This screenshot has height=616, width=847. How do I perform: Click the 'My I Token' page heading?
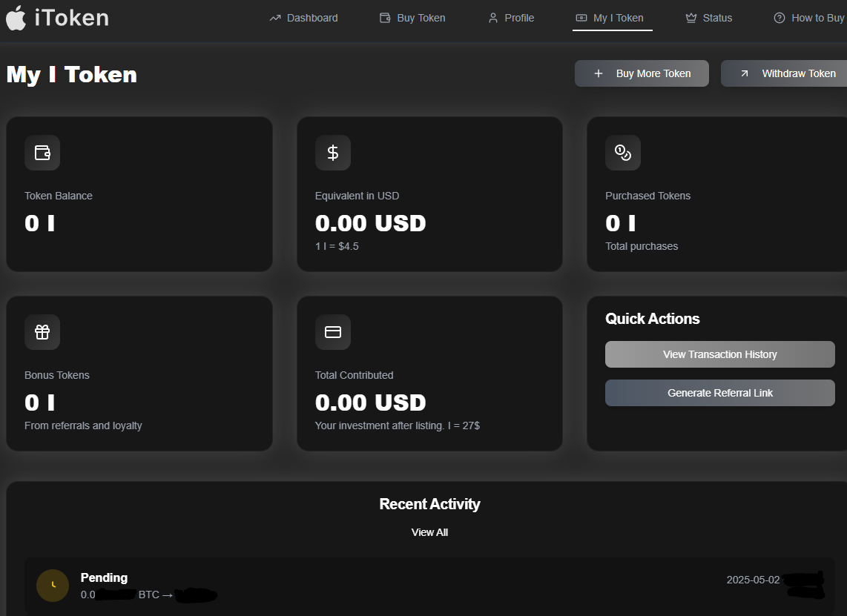pos(72,75)
